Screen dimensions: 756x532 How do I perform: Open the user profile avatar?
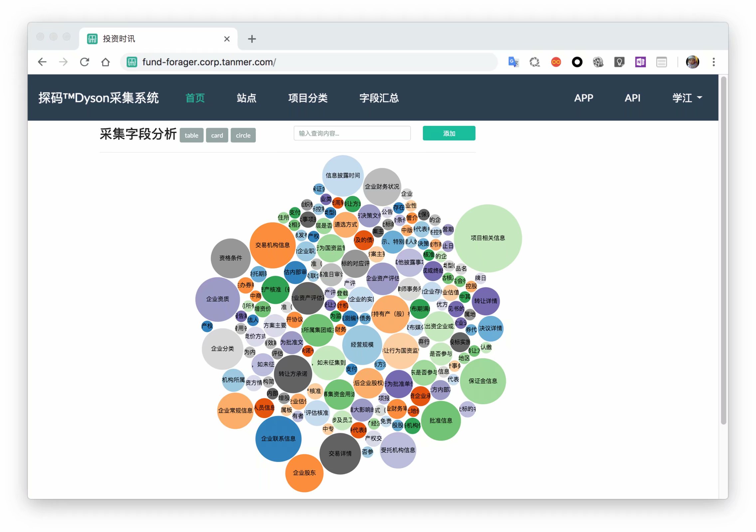(692, 62)
